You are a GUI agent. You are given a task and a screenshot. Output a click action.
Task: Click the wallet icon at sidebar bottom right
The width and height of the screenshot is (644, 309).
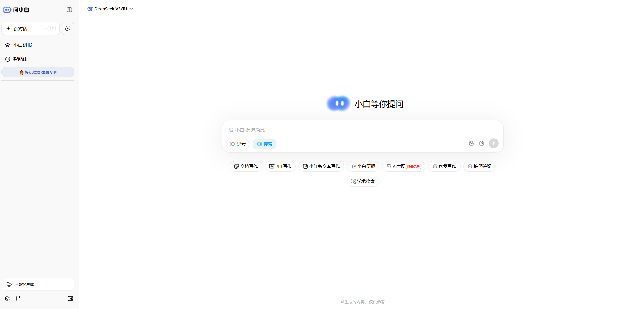(70, 299)
